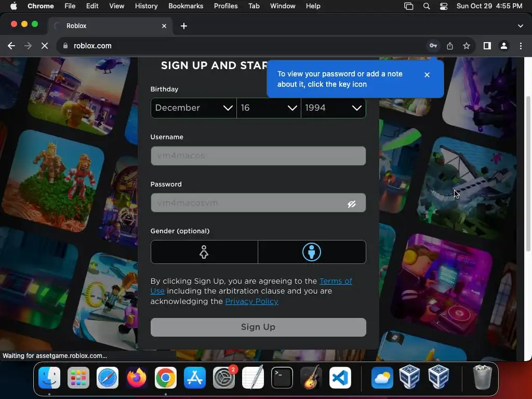
Task: Open Terminal from the Dock
Action: pos(282,378)
